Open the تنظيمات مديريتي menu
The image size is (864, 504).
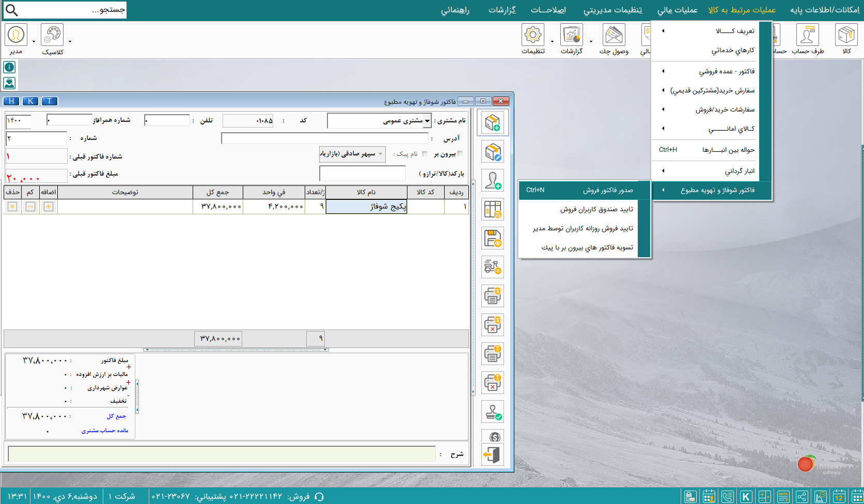pos(613,10)
